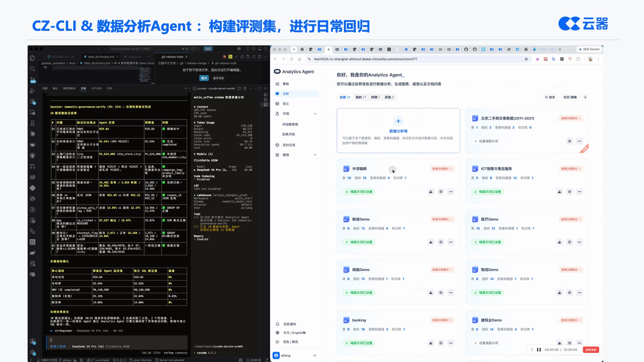This screenshot has height=362, width=644.
Task: Open the terminal launch profile dropdown
Action: tap(190, 88)
